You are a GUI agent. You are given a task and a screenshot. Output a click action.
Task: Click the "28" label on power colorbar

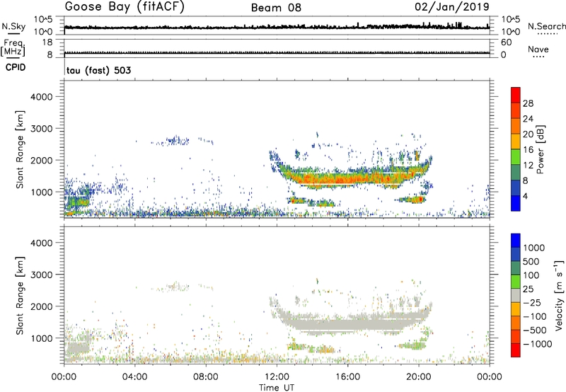coord(528,103)
